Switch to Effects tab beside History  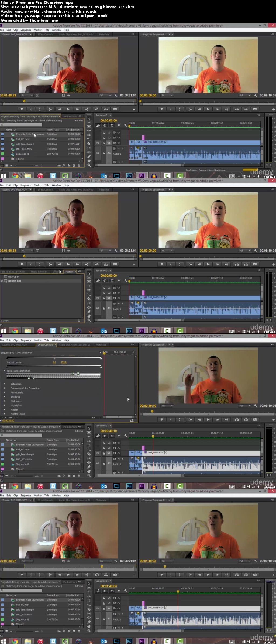pos(56,272)
